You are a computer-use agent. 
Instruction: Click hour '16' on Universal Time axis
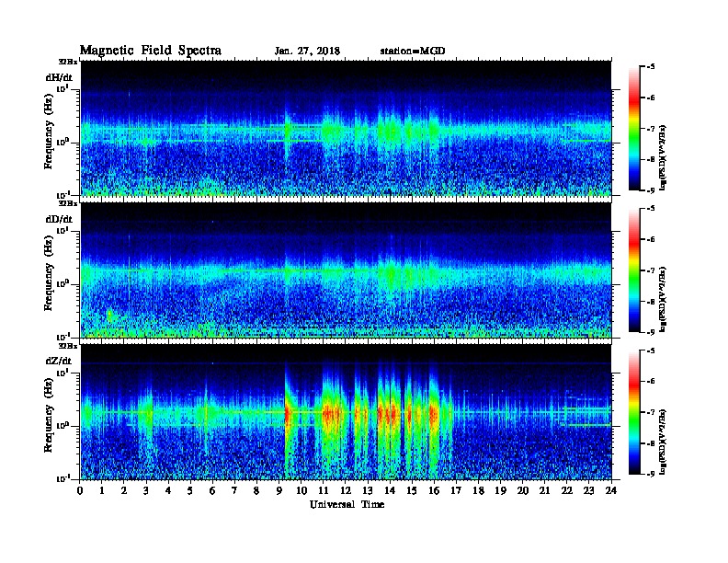coord(434,491)
